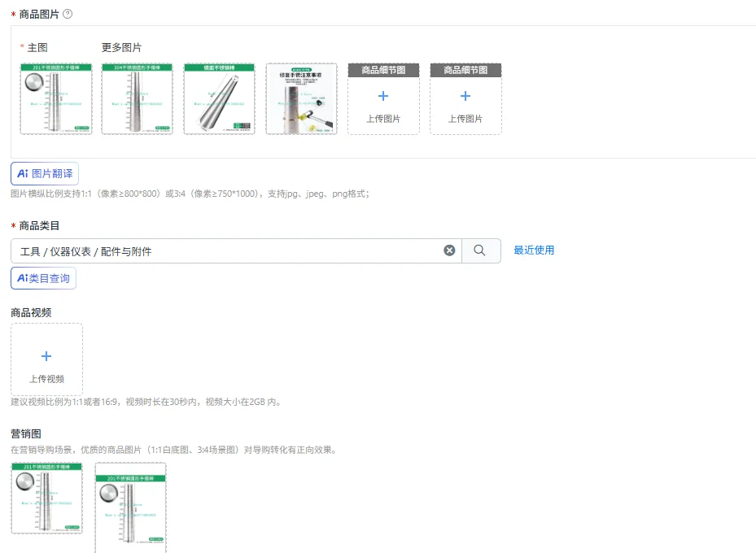Viewport: 756px width, 553px height.
Task: Select the fourth image with hammer notes
Action: point(301,98)
